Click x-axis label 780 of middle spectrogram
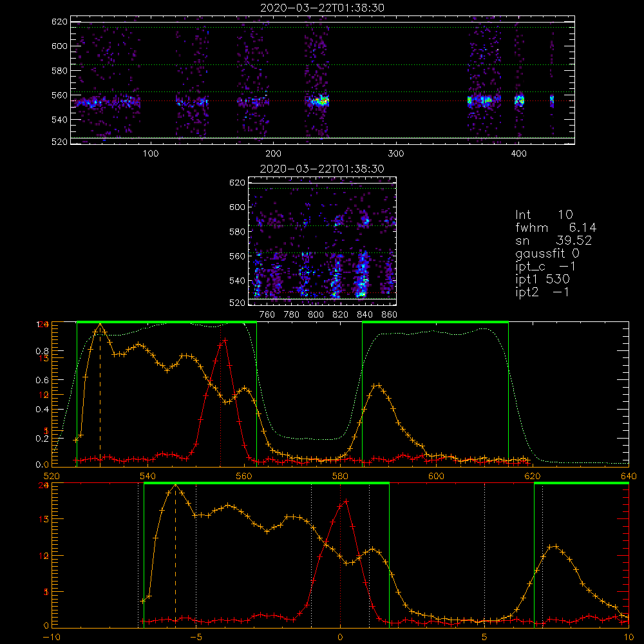Viewport: 644px width, 644px height. 292,315
